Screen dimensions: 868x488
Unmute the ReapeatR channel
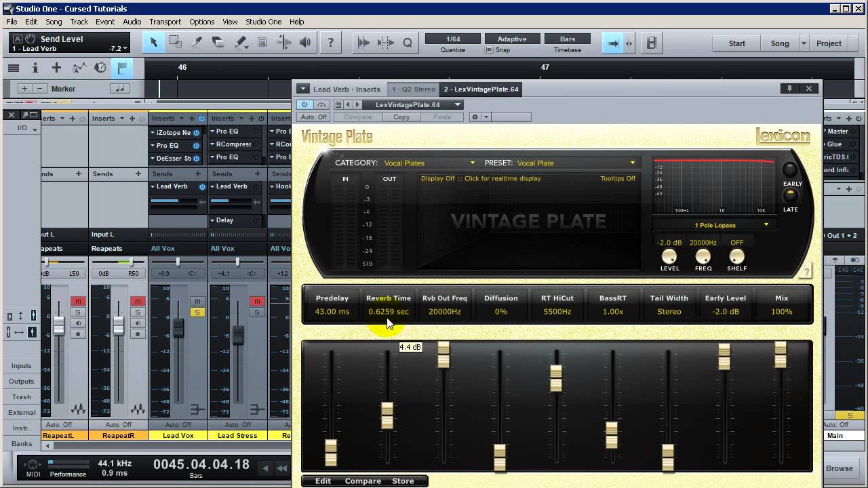coord(138,301)
